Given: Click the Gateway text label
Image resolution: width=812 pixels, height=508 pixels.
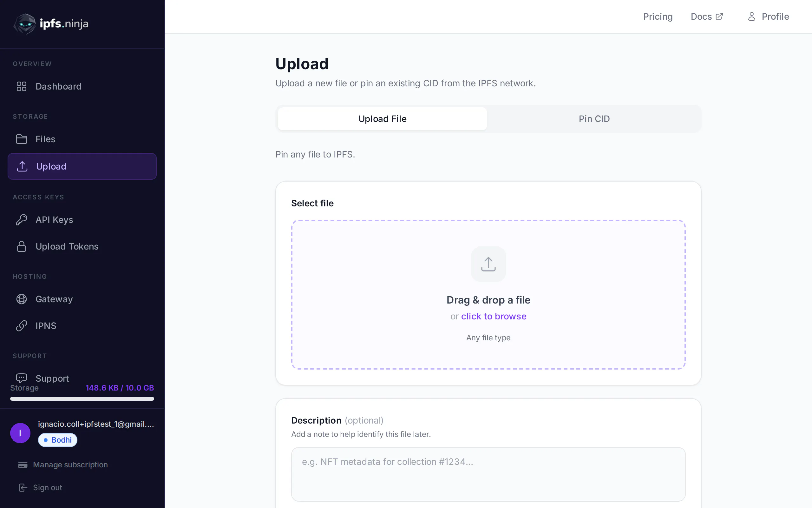Looking at the screenshot, I should [54, 299].
